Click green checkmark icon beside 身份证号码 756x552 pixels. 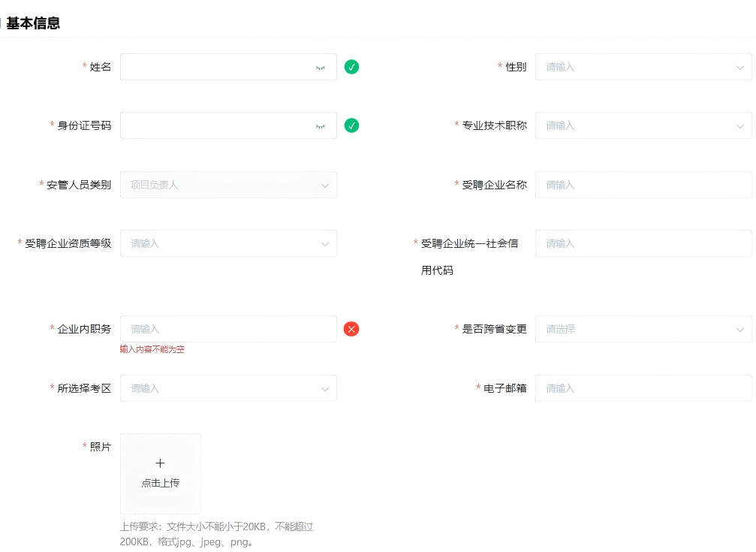click(351, 125)
